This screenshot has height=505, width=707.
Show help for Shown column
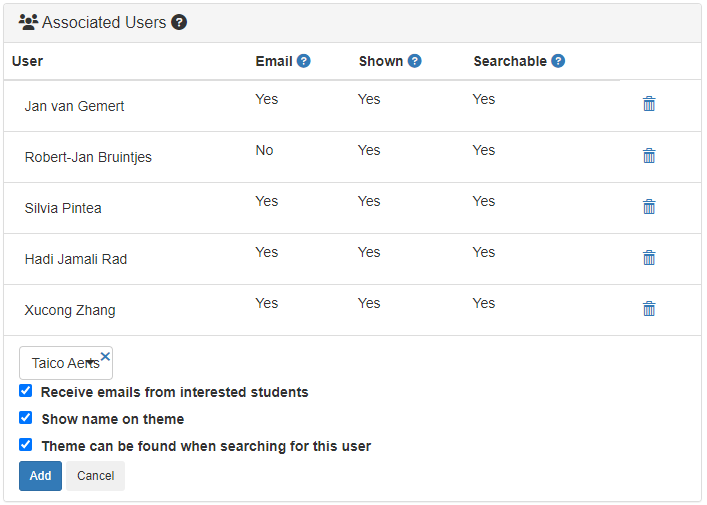[x=414, y=61]
